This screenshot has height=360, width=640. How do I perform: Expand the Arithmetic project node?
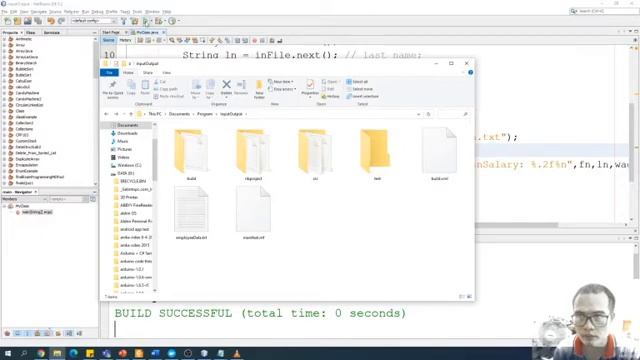pos(4,39)
